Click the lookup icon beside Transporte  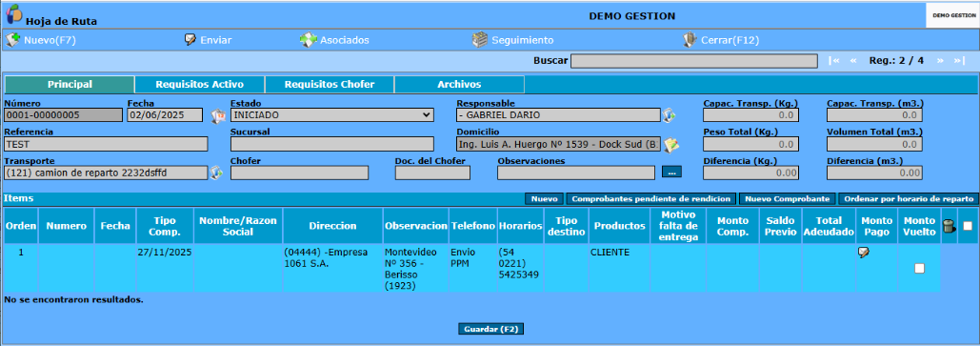216,173
